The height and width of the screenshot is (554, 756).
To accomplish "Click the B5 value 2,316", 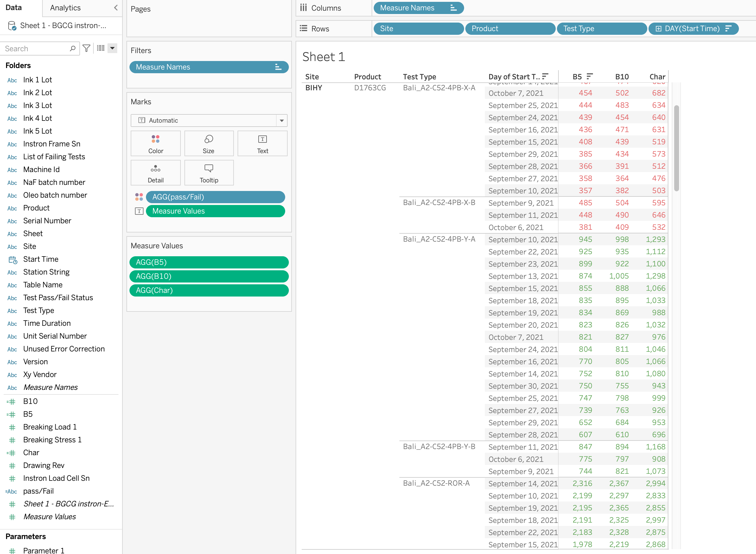I will click(x=582, y=484).
